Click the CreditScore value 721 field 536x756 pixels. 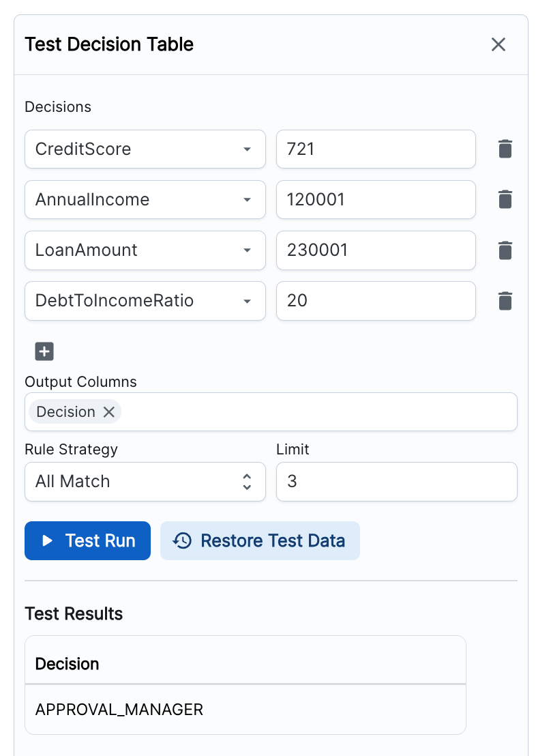[375, 149]
